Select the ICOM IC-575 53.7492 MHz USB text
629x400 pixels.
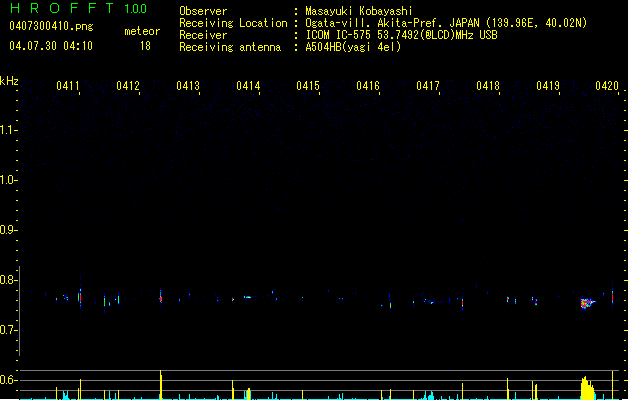tap(402, 35)
